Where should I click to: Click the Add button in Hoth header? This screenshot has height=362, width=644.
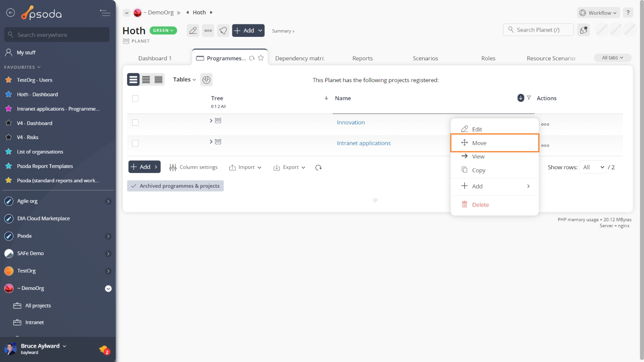coord(248,31)
